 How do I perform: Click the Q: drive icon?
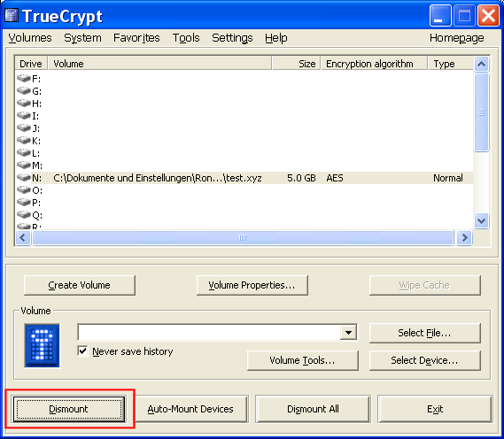point(24,214)
